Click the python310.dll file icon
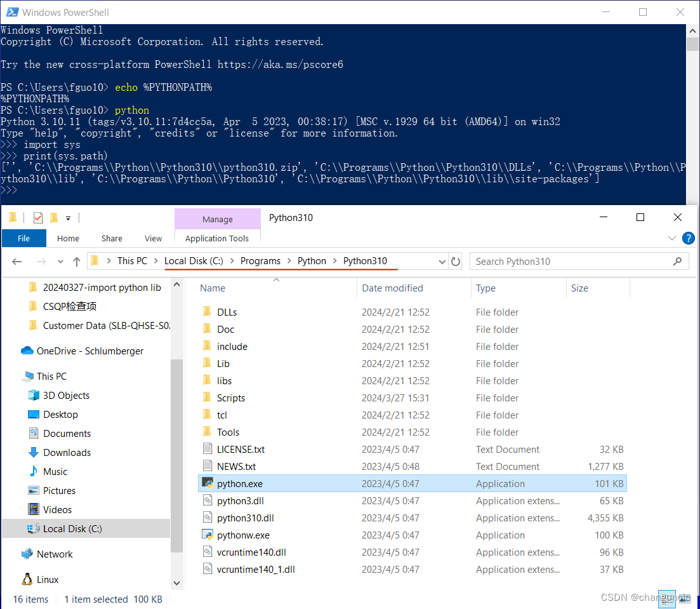Image resolution: width=700 pixels, height=609 pixels. tap(207, 518)
